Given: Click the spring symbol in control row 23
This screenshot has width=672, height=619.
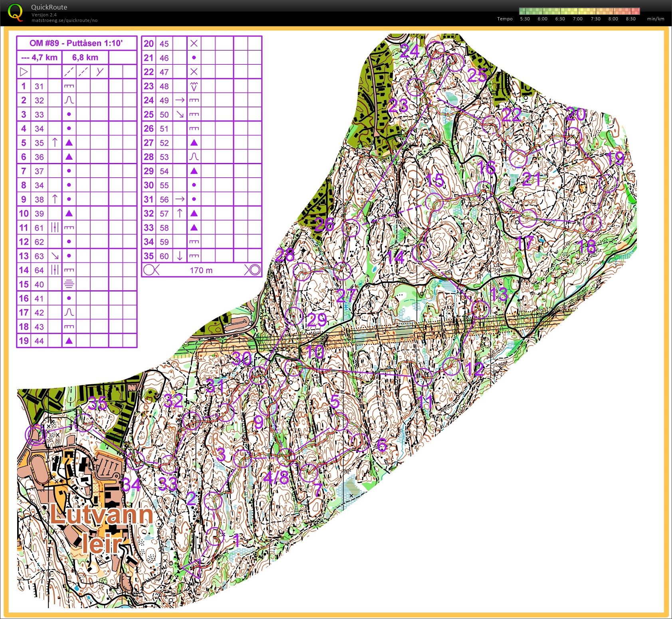Looking at the screenshot, I should tap(194, 86).
